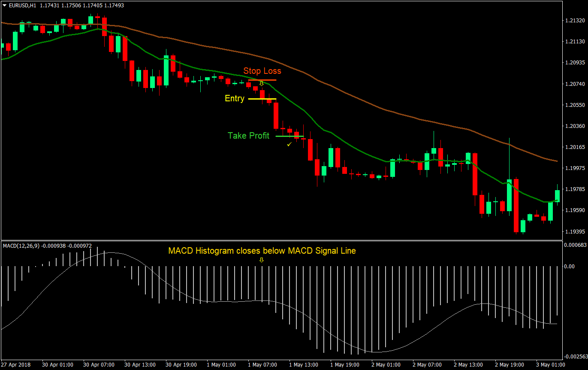The width and height of the screenshot is (588, 370).
Task: Click the EURUSD,H1 chart title
Action: [22, 5]
